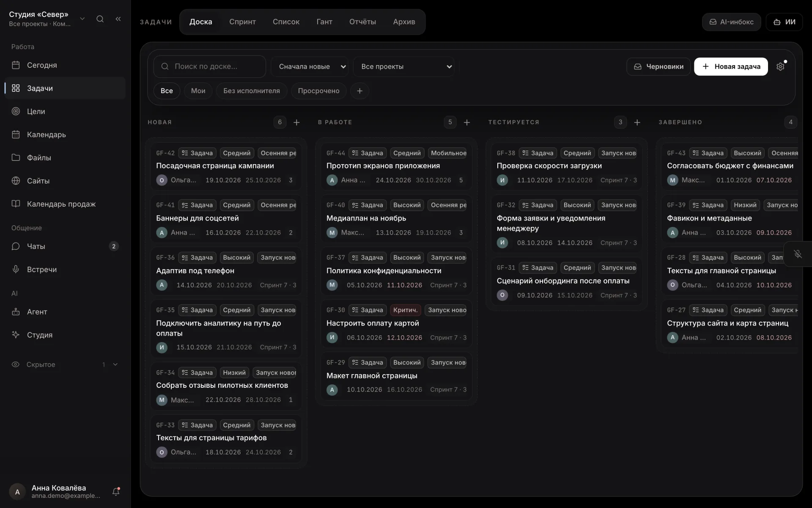Viewport: 812px width, 508px height.
Task: Open the Черновики button
Action: [658, 66]
